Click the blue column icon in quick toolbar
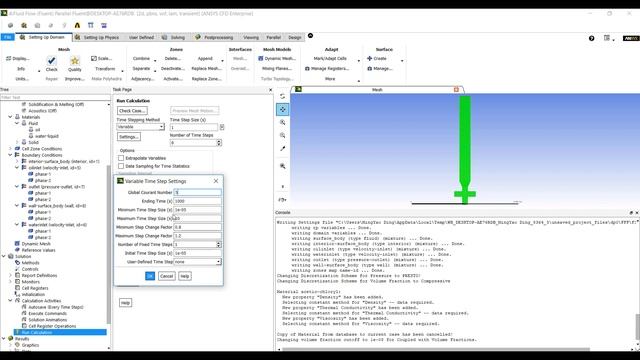This screenshot has height=360, width=640. tap(91, 25)
